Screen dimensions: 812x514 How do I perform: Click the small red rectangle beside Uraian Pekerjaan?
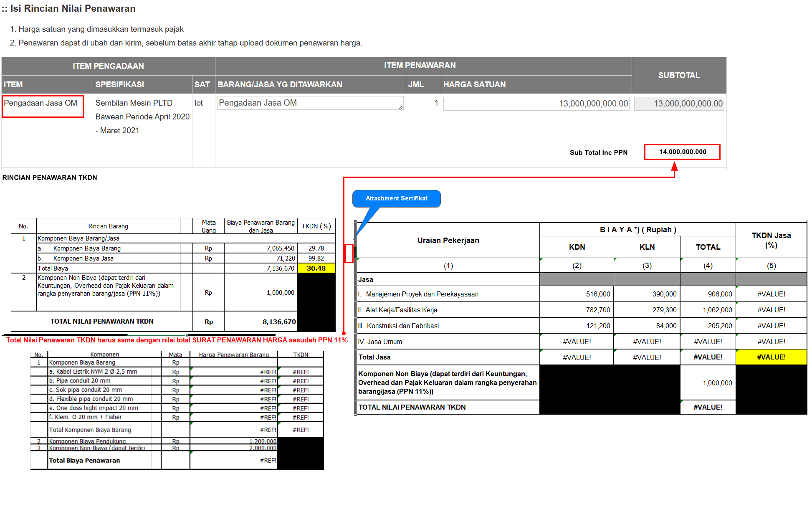point(349,253)
